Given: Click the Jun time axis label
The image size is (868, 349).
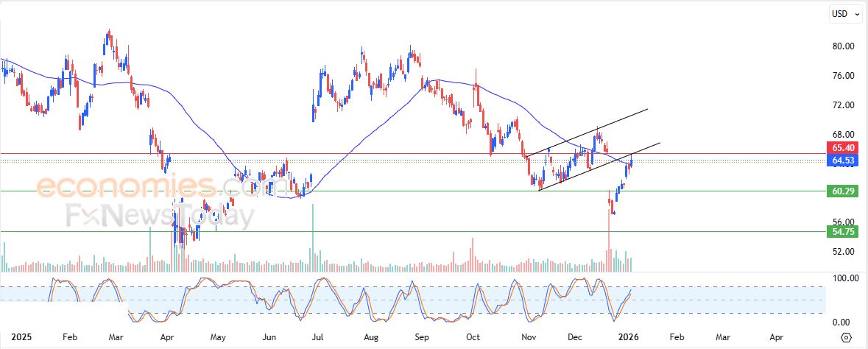Looking at the screenshot, I should click(x=269, y=336).
